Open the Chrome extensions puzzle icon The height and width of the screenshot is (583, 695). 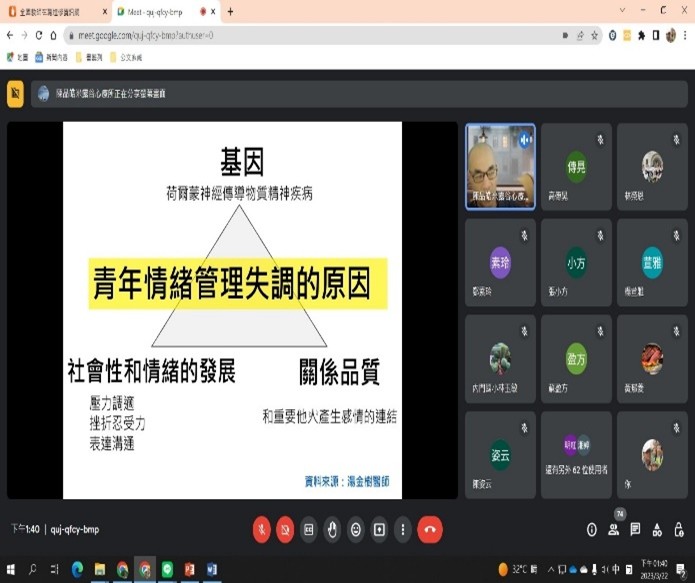tap(641, 35)
